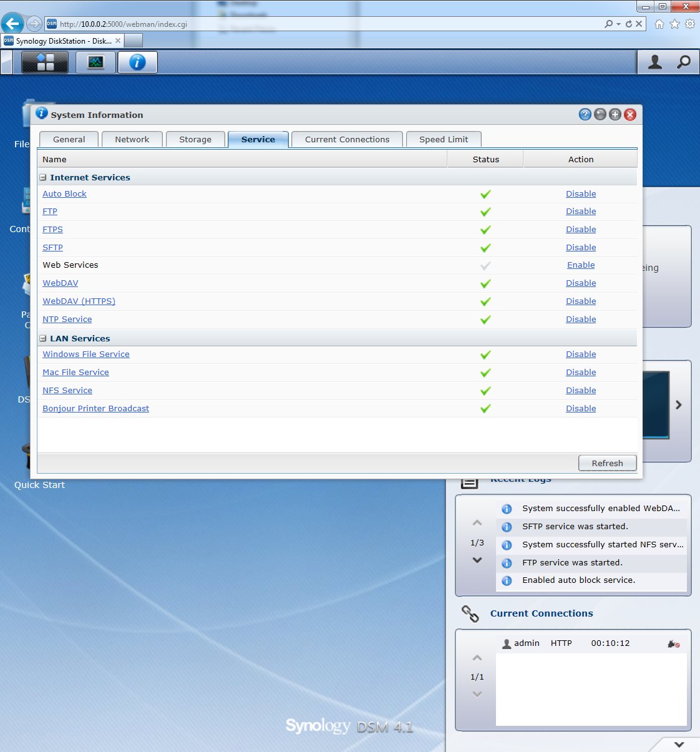Open the address bar search dropdown
Viewport: 700px width, 752px height.
point(618,24)
